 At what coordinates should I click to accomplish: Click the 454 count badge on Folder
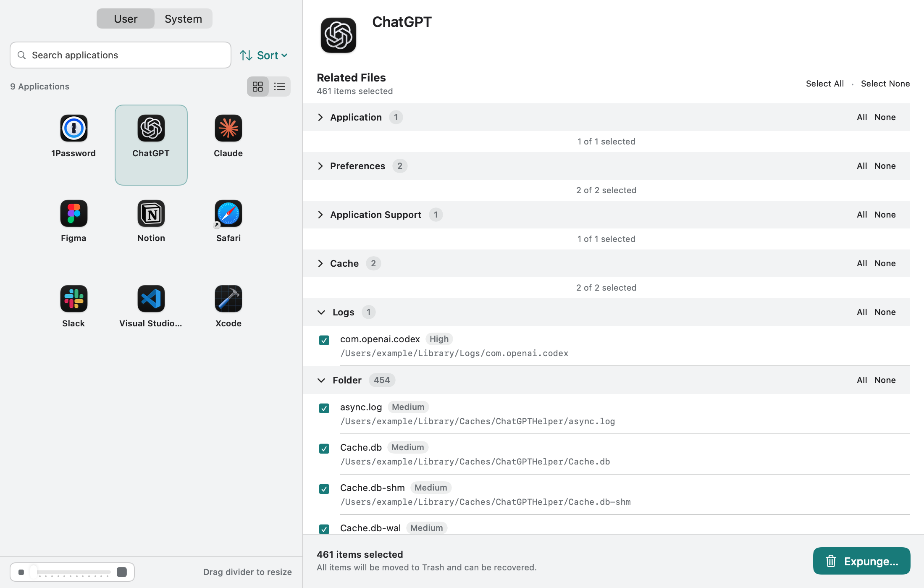pyautogui.click(x=382, y=380)
